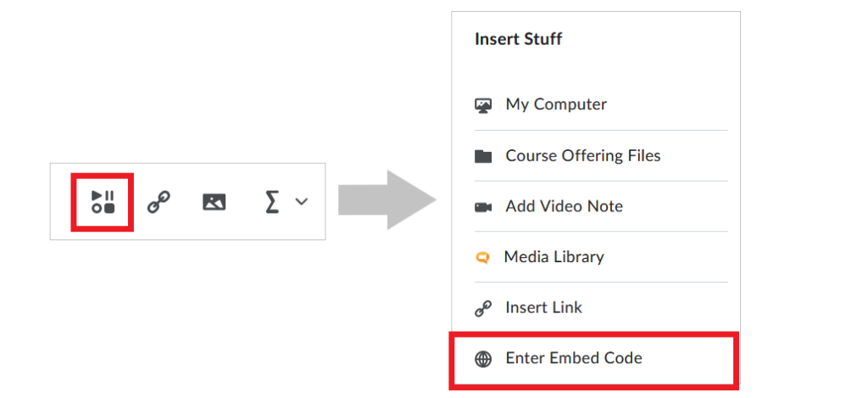Choose My Computer from the Insert Stuff list
The height and width of the screenshot is (398, 868).
coord(556,104)
